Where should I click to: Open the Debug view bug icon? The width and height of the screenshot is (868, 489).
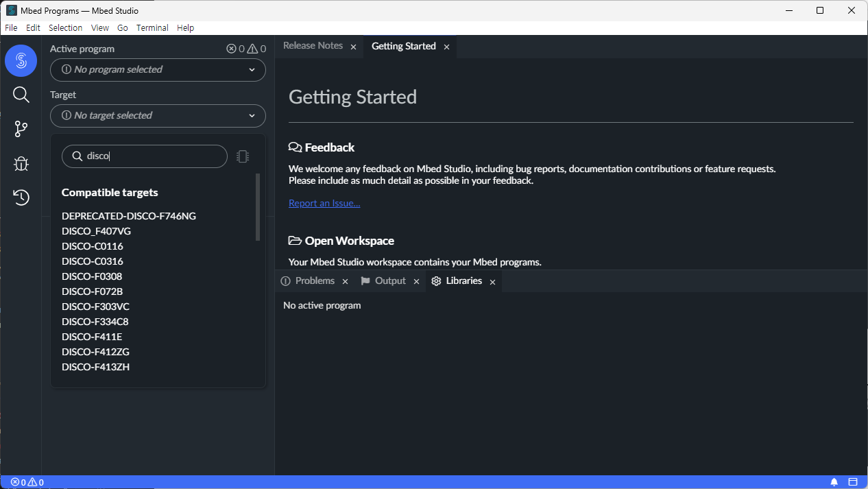[x=21, y=163]
